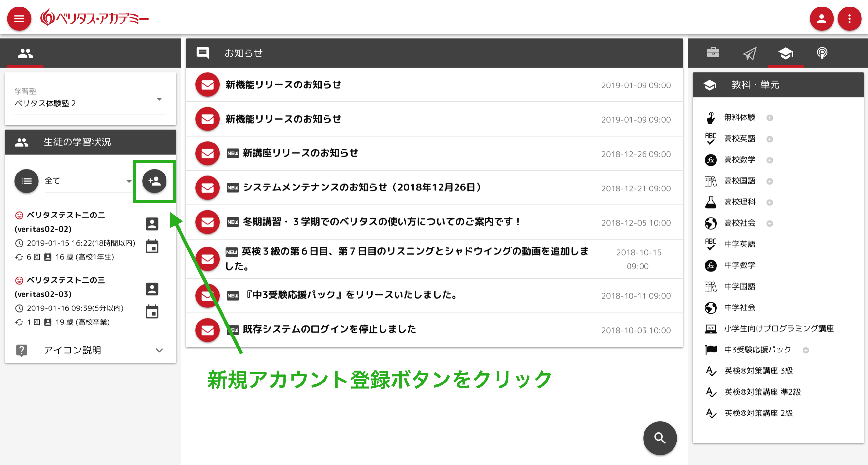
Task: Click 小学生向けプログラミング laptop icon
Action: click(711, 329)
